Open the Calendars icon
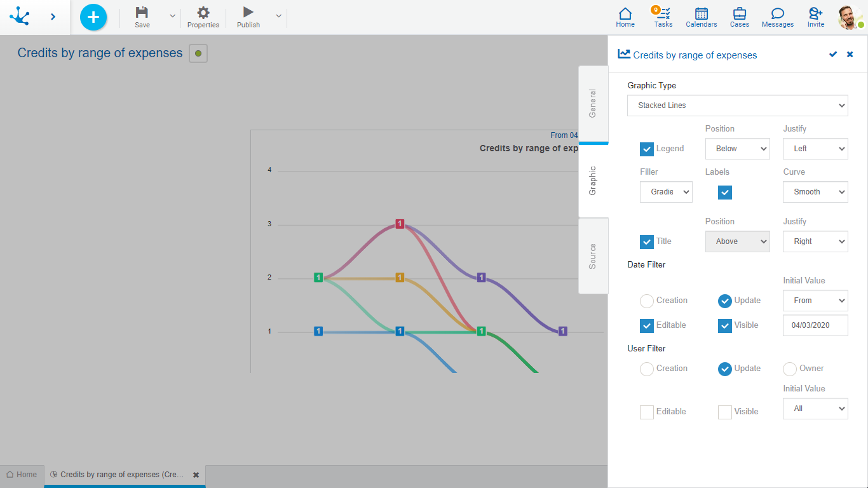Image resolution: width=868 pixels, height=488 pixels. point(702,14)
